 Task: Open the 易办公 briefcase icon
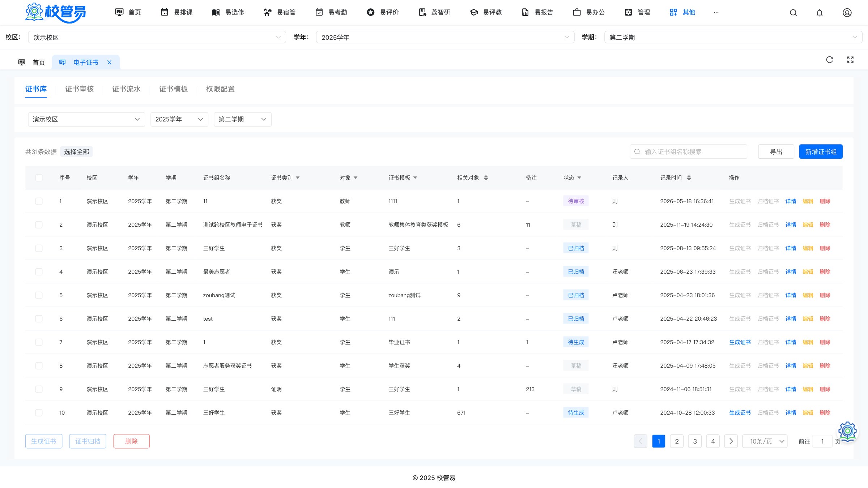[577, 12]
